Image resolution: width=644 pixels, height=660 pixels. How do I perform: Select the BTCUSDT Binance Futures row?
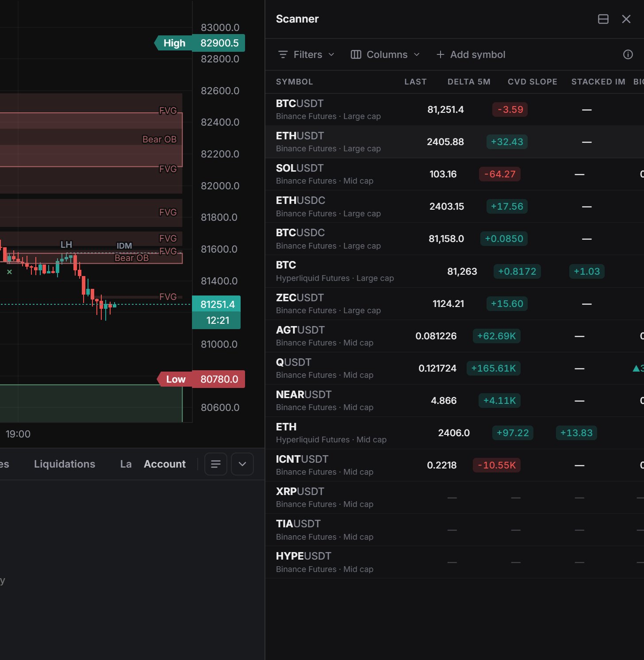click(455, 110)
